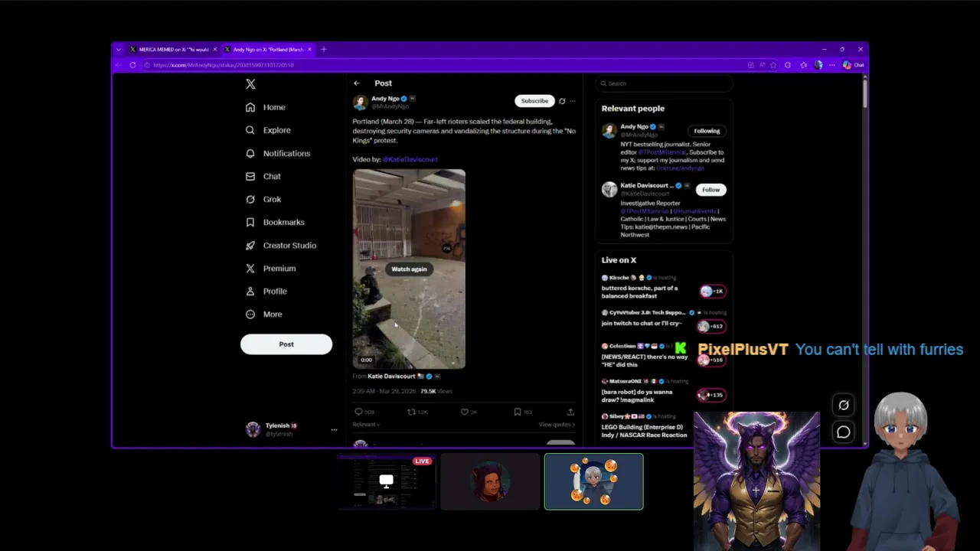This screenshot has height=551, width=980.
Task: Select the dragon-ball avatar participant thumbnail
Action: click(593, 481)
